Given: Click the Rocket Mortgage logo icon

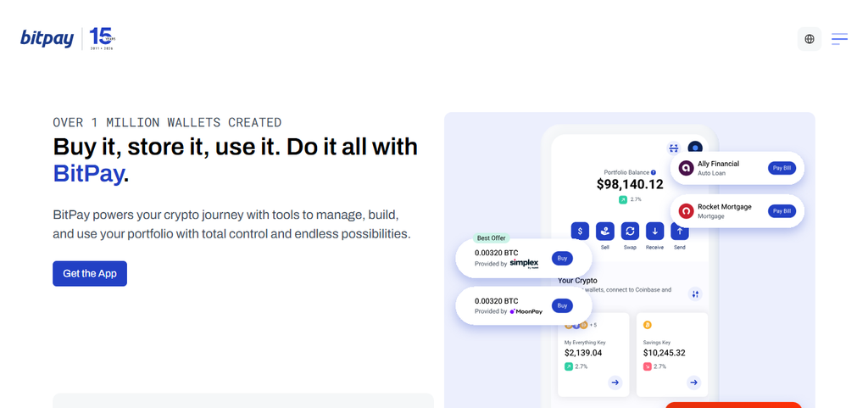Looking at the screenshot, I should (x=687, y=211).
